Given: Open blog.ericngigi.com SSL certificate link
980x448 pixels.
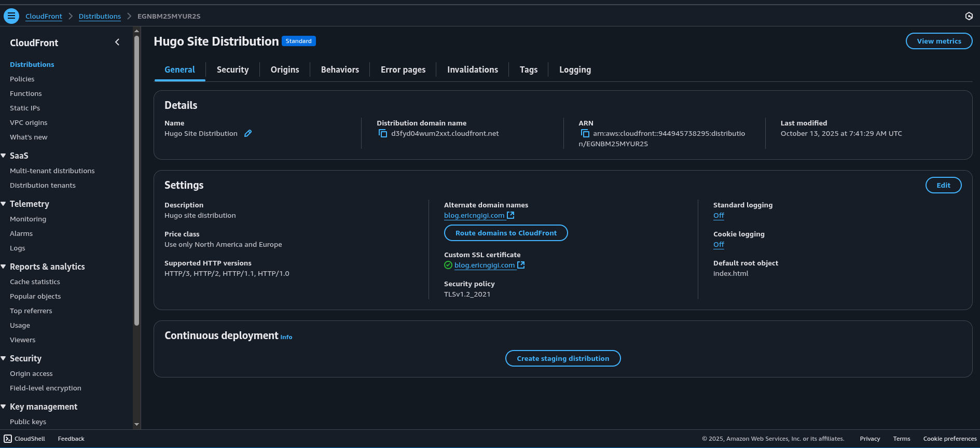Looking at the screenshot, I should pyautogui.click(x=485, y=265).
